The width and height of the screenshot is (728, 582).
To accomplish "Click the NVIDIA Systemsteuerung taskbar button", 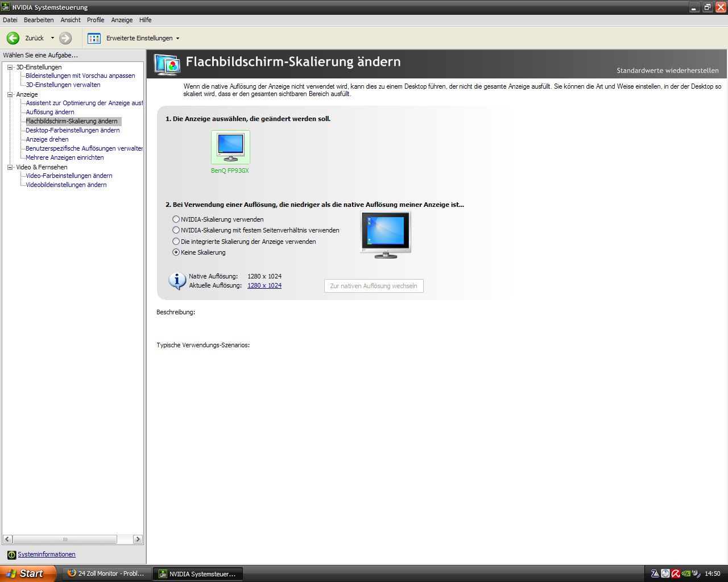I will (x=198, y=573).
